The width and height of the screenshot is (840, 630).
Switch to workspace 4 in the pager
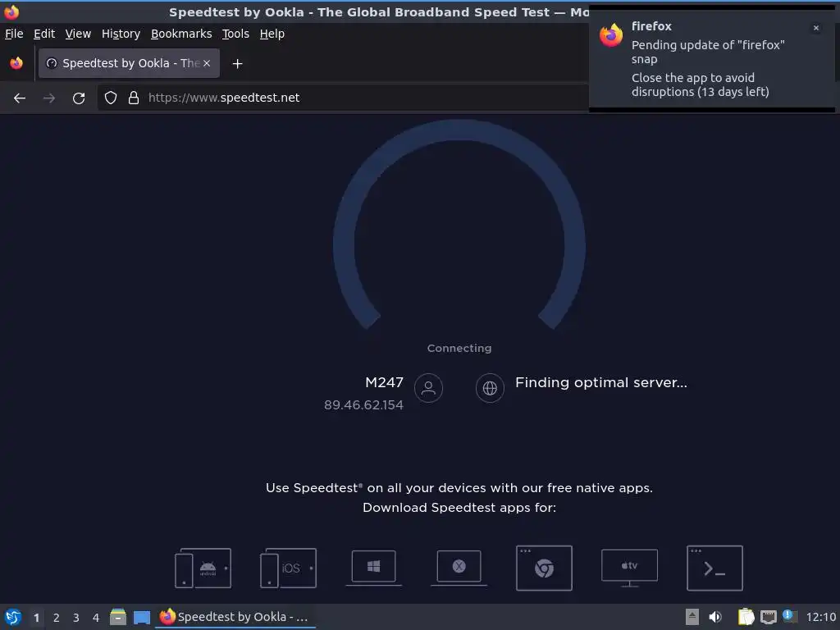tap(96, 618)
